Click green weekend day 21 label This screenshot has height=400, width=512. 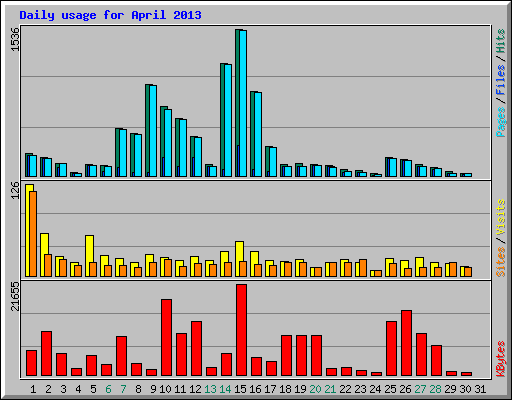pyautogui.click(x=330, y=389)
